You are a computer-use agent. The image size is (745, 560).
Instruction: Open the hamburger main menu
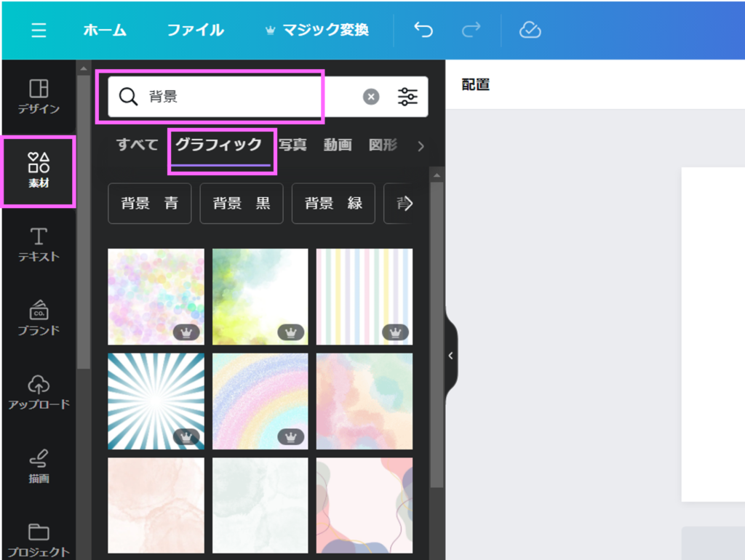pyautogui.click(x=39, y=30)
